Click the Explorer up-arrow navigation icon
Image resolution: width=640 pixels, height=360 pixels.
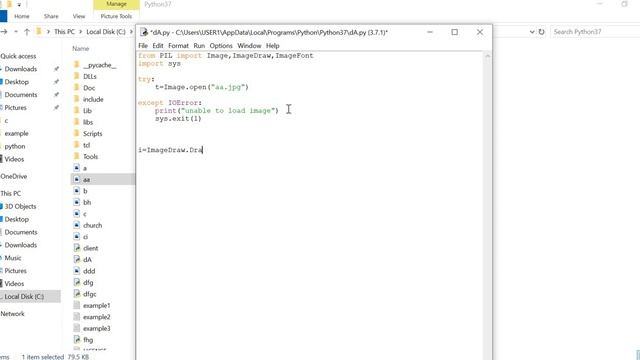click(x=27, y=31)
